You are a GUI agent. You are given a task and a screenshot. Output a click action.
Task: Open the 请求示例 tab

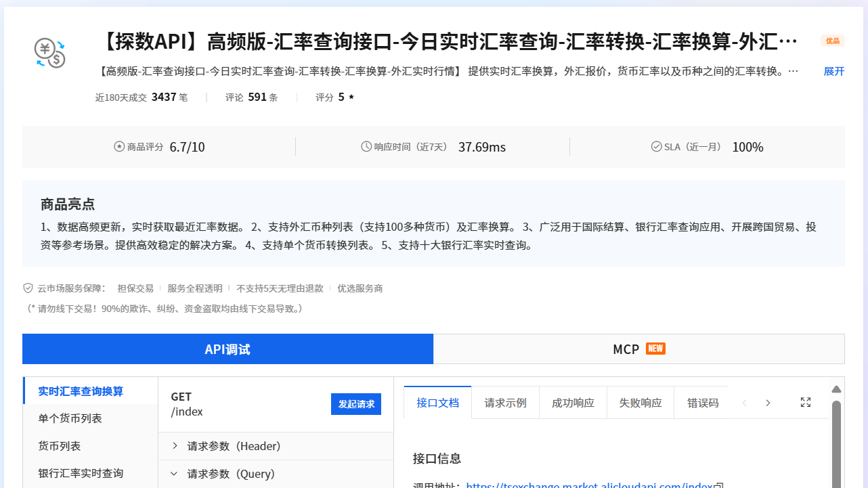click(x=505, y=402)
